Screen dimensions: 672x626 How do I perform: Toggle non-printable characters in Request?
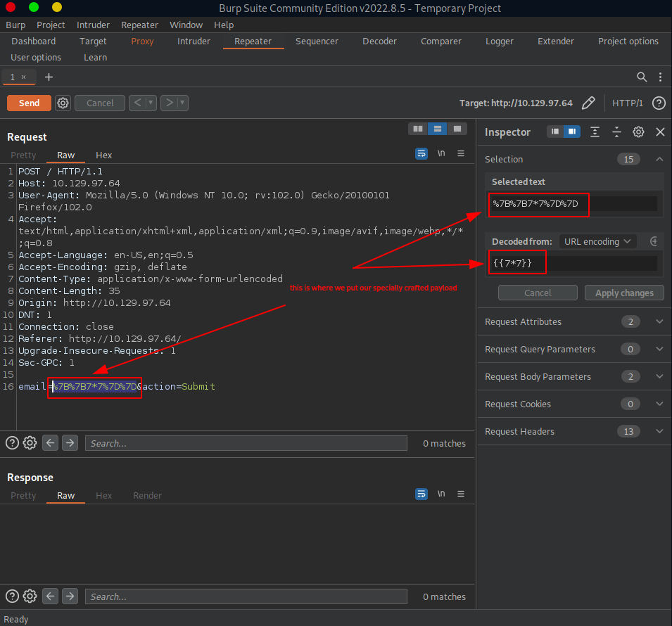point(441,153)
